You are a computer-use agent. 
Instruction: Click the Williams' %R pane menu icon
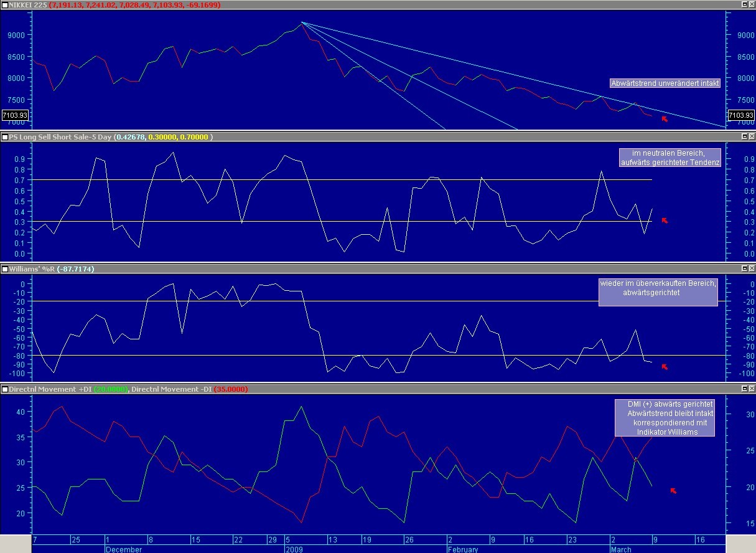pos(5,269)
